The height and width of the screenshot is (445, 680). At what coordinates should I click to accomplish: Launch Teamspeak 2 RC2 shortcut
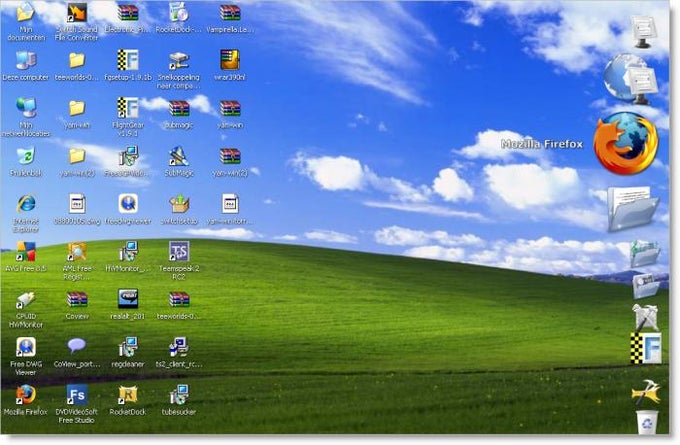pos(179,252)
